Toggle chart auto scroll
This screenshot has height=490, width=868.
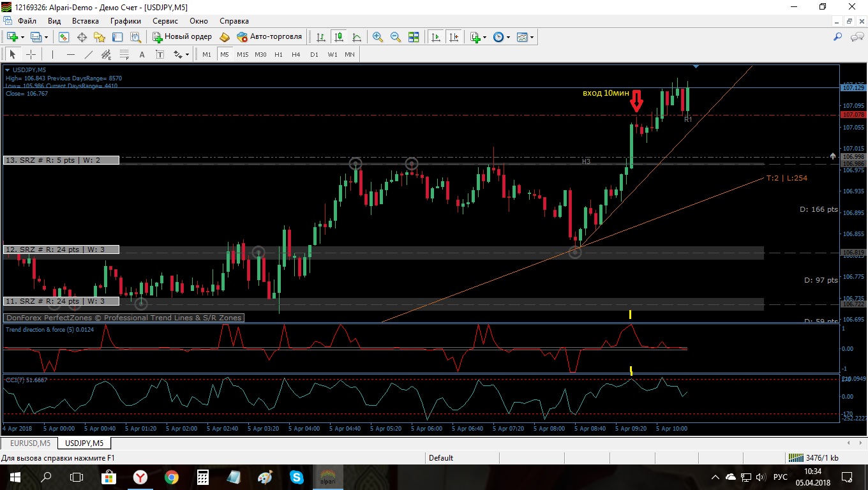436,37
